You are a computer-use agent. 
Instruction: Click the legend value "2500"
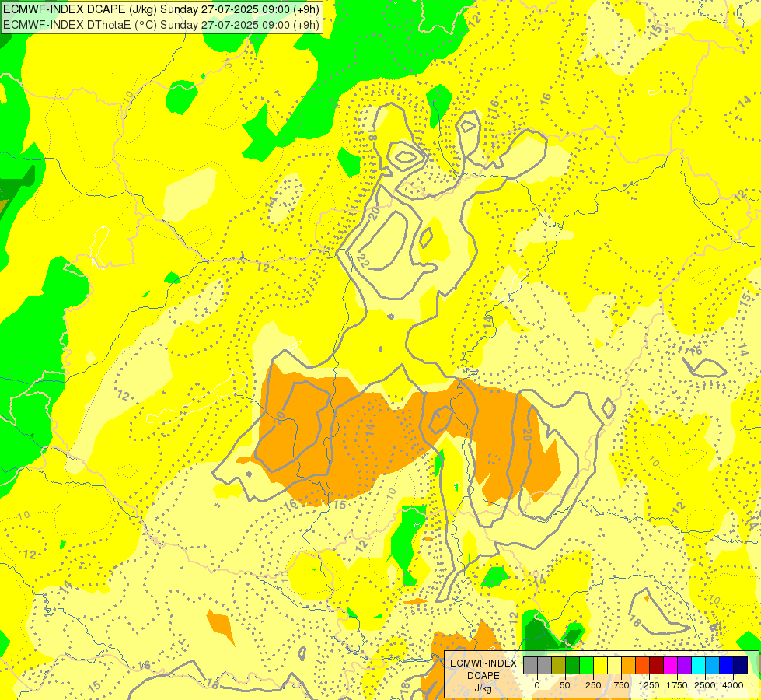click(x=705, y=685)
